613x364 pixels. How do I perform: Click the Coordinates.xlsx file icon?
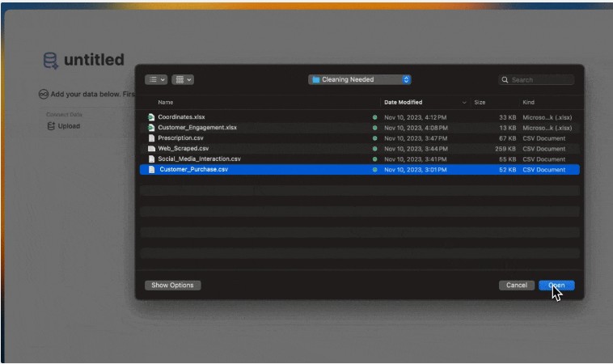151,117
